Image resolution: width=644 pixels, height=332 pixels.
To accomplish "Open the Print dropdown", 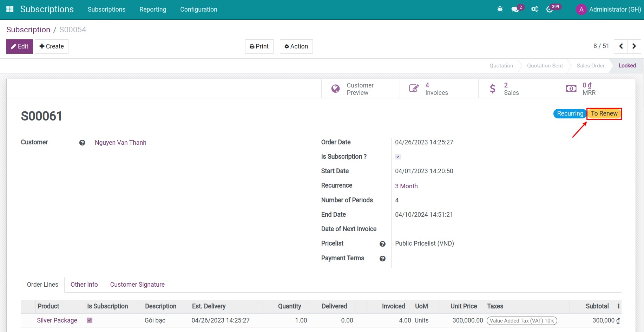I will point(259,46).
